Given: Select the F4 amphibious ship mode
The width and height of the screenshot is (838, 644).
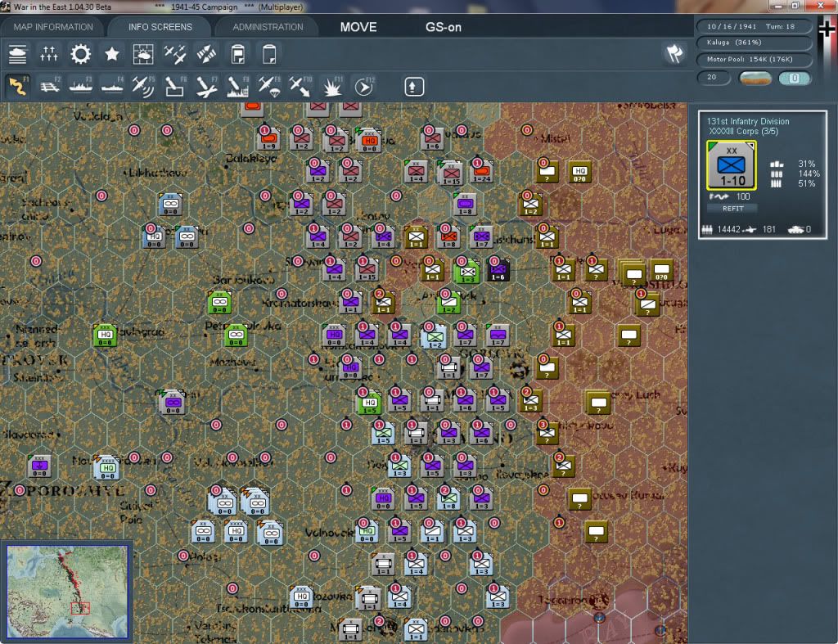Looking at the screenshot, I should 112,86.
